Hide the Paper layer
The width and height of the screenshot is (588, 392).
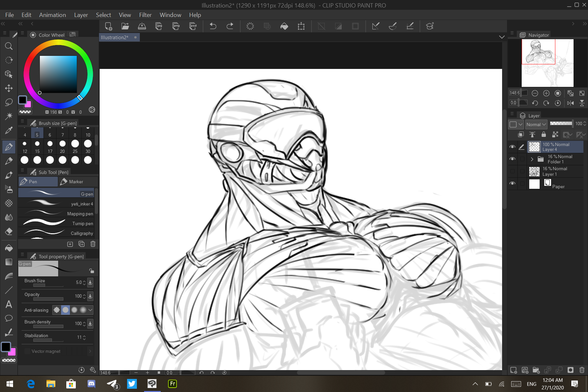[512, 184]
